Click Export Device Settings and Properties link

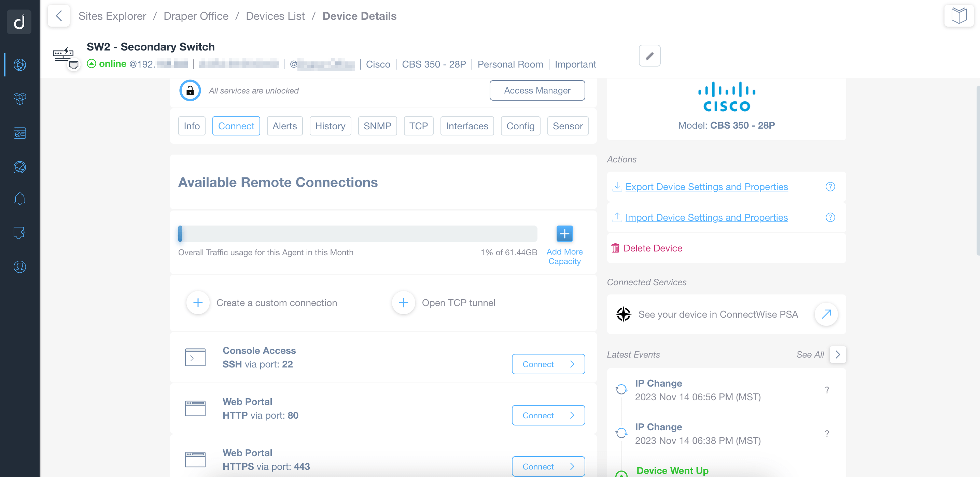(x=706, y=187)
